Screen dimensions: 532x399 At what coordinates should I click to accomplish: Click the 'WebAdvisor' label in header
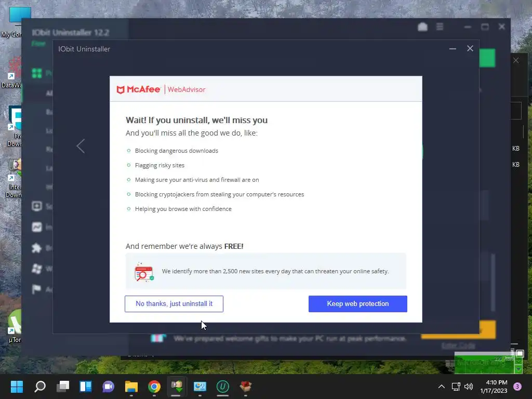click(x=187, y=89)
